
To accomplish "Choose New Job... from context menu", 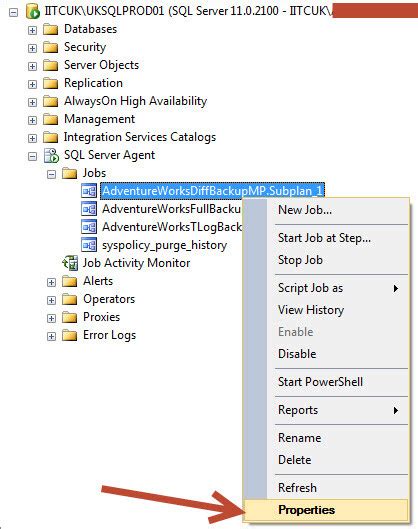I will [337, 210].
